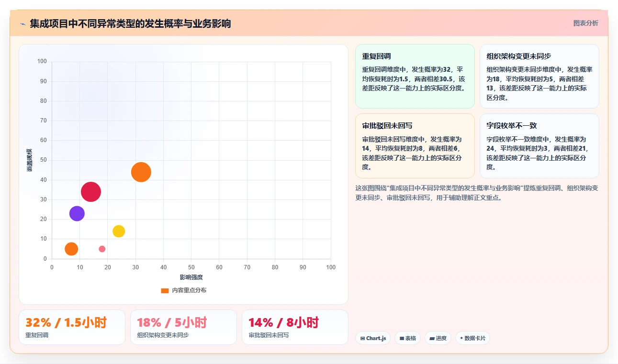This screenshot has height=364, width=618.
Task: Click the 内容重点分布 legend text
Action: (189, 290)
